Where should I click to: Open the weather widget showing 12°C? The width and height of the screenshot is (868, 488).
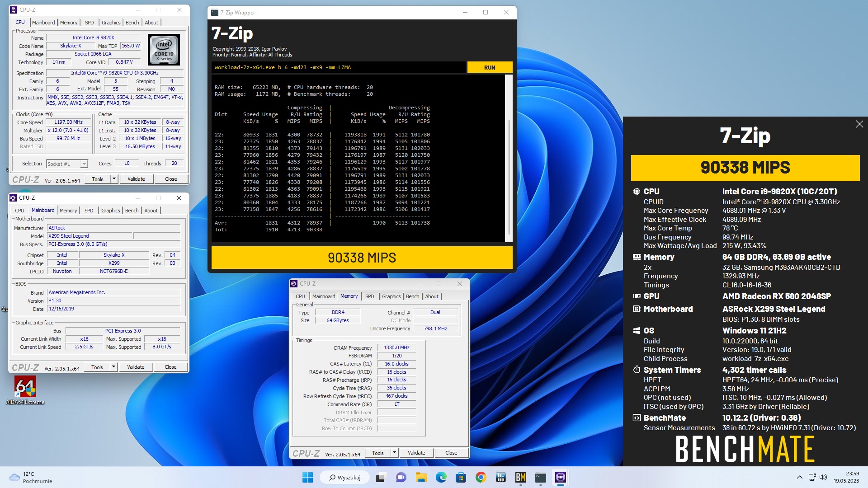(x=31, y=477)
